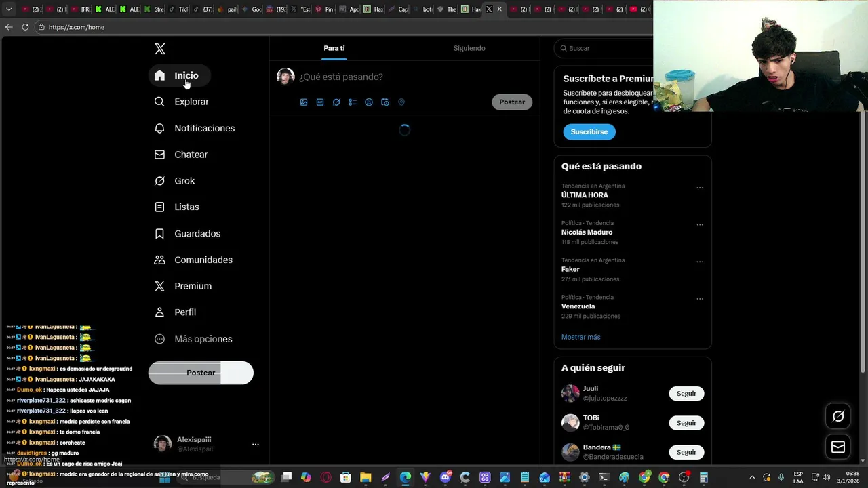Go back with browser back arrow

(9, 27)
